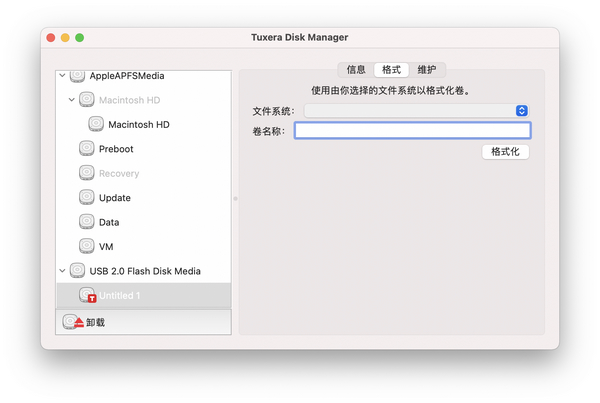This screenshot has width=600, height=403.
Task: Click the Recovery volume icon
Action: [x=86, y=173]
